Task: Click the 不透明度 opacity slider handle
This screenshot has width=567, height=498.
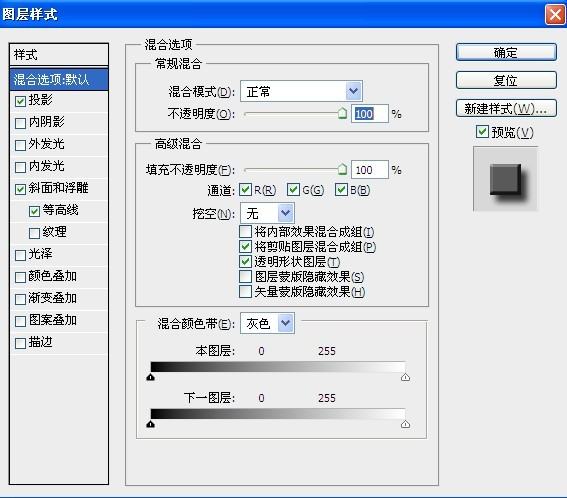Action: pyautogui.click(x=342, y=113)
